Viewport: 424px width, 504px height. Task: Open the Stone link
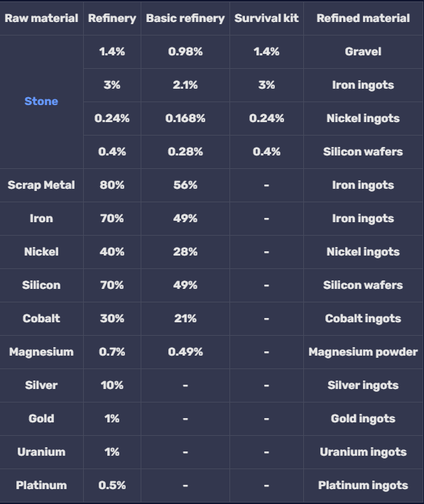(x=41, y=102)
